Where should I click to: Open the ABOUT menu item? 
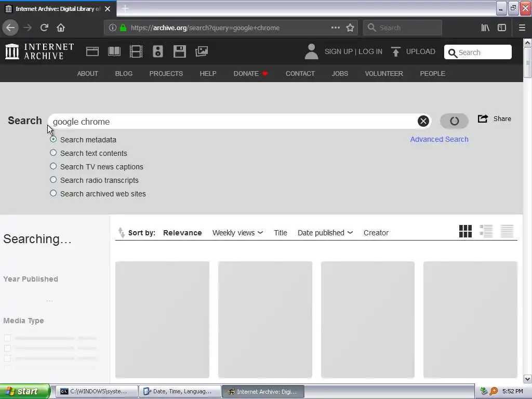[x=87, y=74]
